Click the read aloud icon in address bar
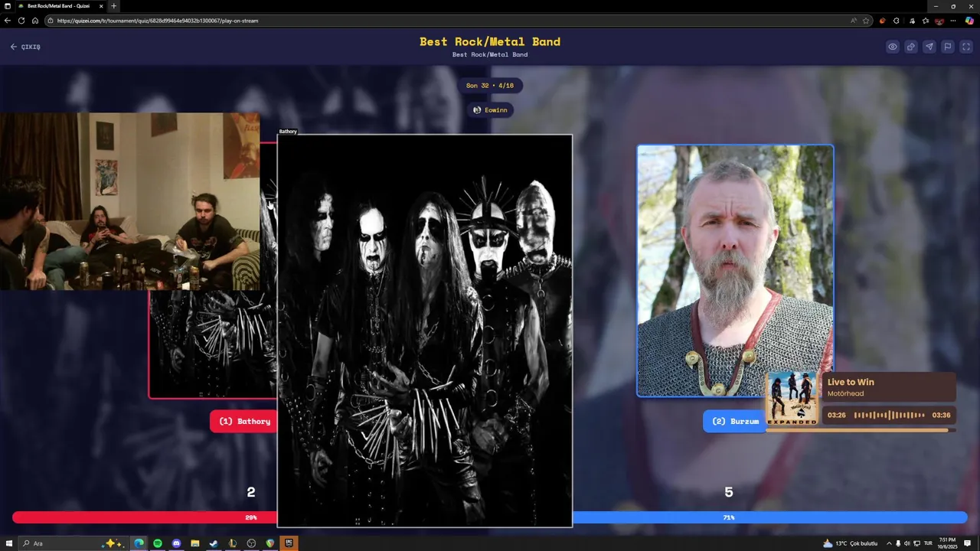This screenshot has height=551, width=980. tap(854, 21)
